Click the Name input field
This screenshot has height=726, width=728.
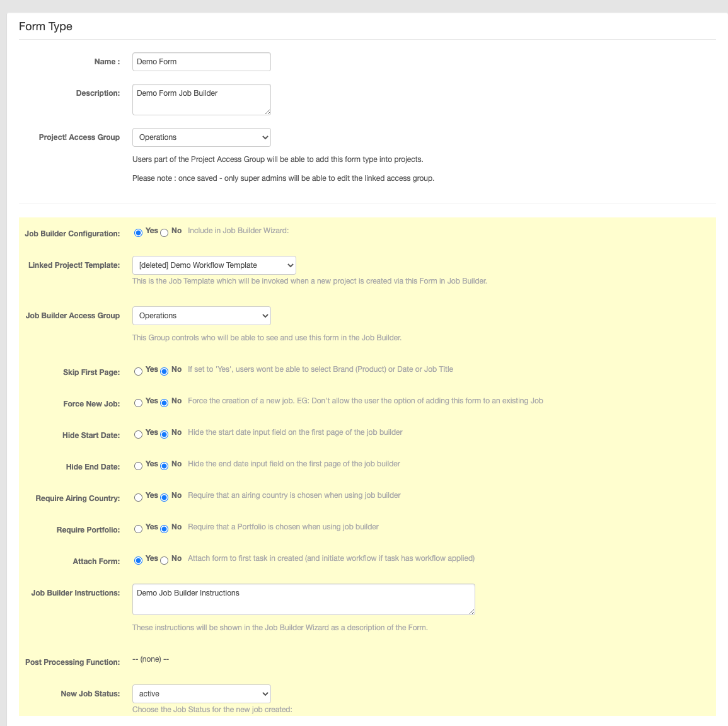pos(202,62)
